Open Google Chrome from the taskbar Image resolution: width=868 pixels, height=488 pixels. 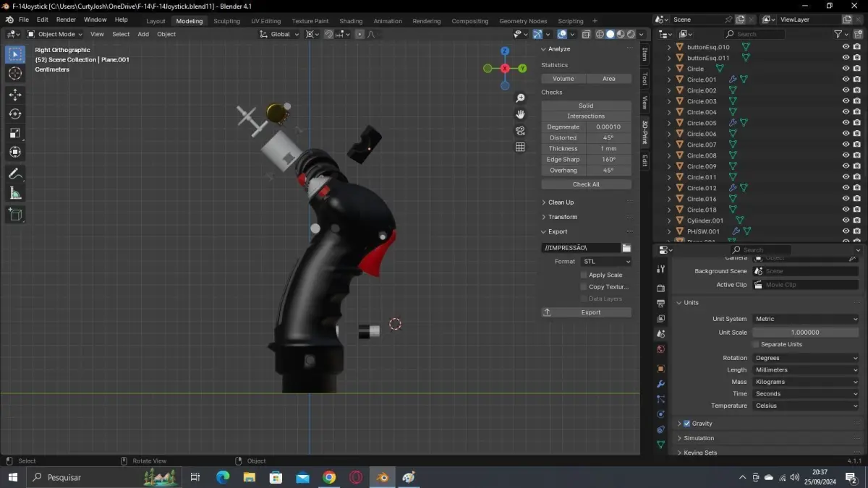click(x=329, y=477)
